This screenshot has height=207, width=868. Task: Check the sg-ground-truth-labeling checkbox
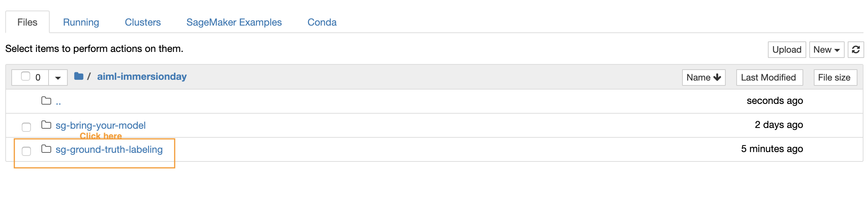tap(26, 151)
